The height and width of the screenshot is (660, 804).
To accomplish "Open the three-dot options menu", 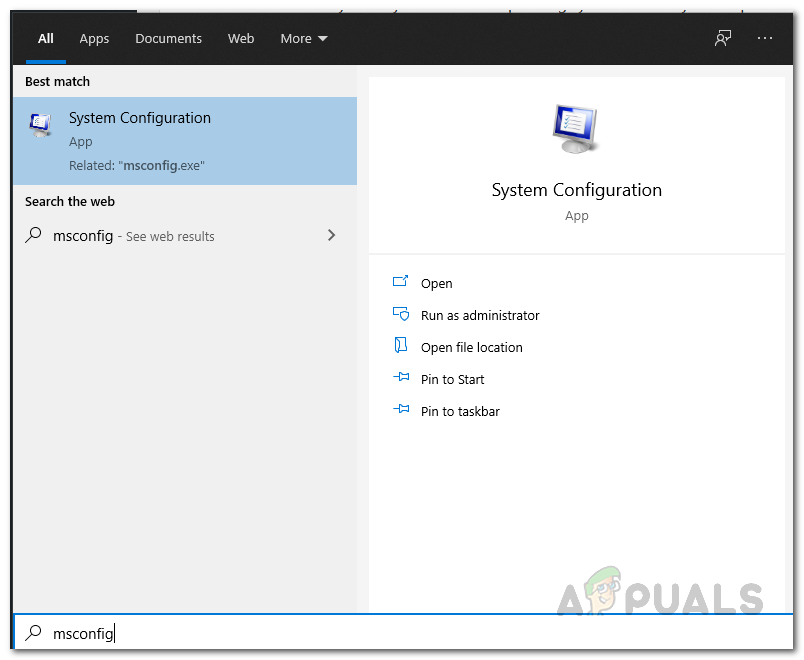I will (x=765, y=38).
